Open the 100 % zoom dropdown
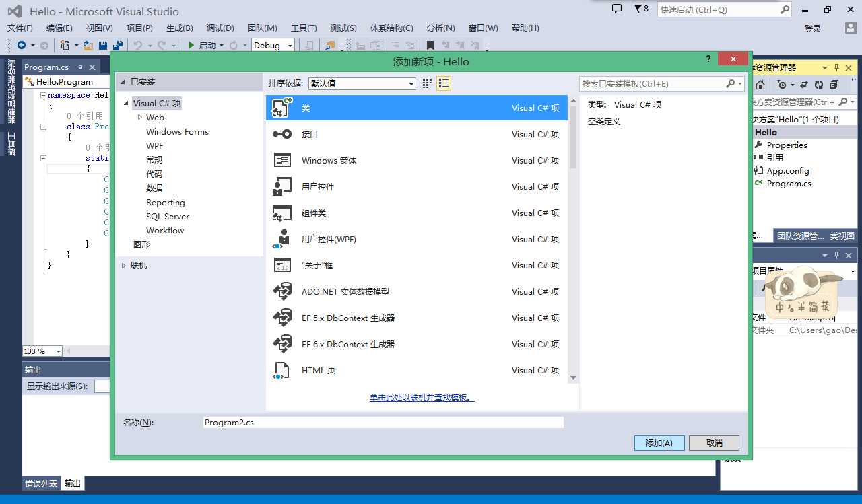This screenshot has width=862, height=504. click(59, 351)
